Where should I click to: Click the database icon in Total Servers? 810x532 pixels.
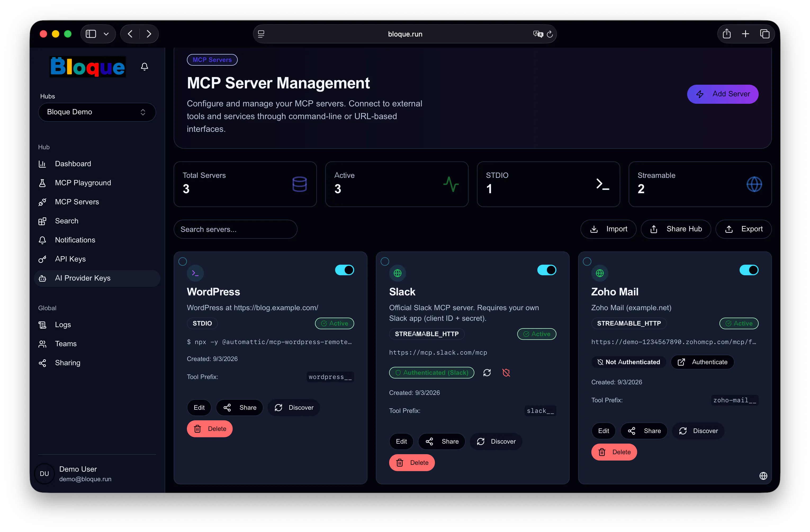click(x=299, y=184)
